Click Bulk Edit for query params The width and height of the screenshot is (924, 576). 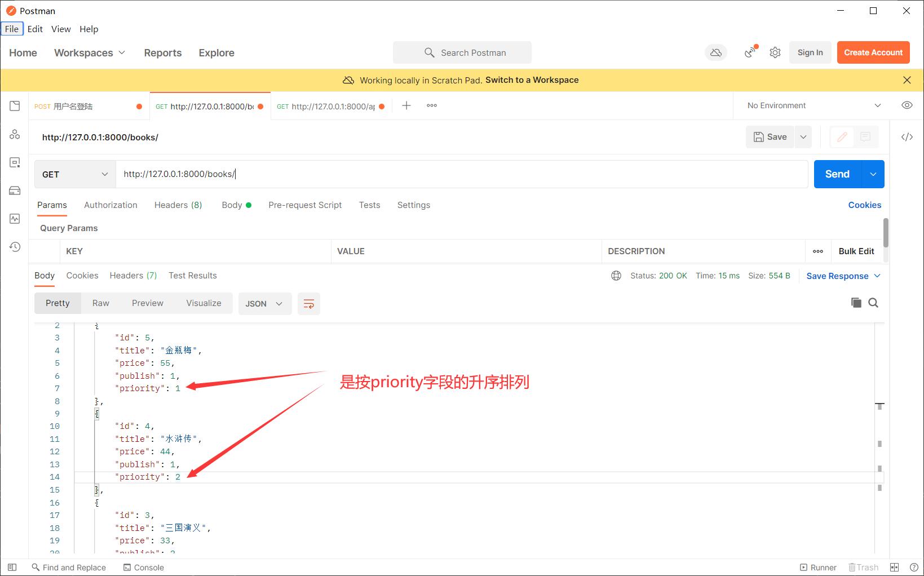pyautogui.click(x=856, y=251)
